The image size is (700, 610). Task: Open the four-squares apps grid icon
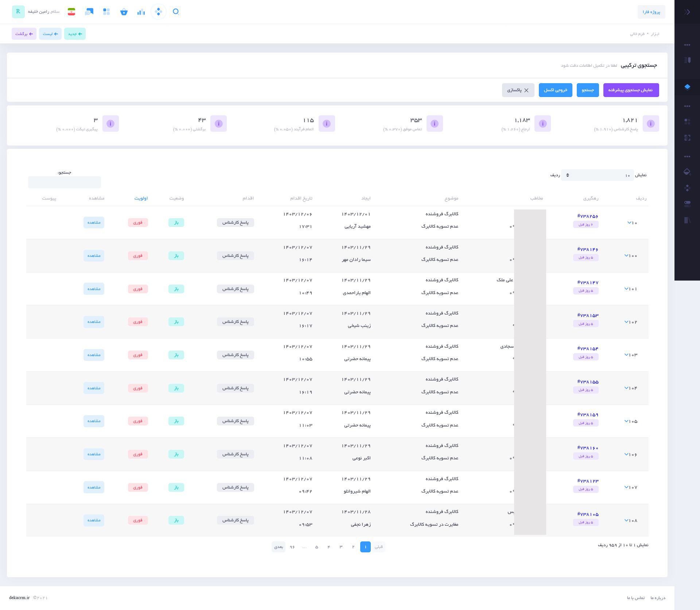(106, 12)
